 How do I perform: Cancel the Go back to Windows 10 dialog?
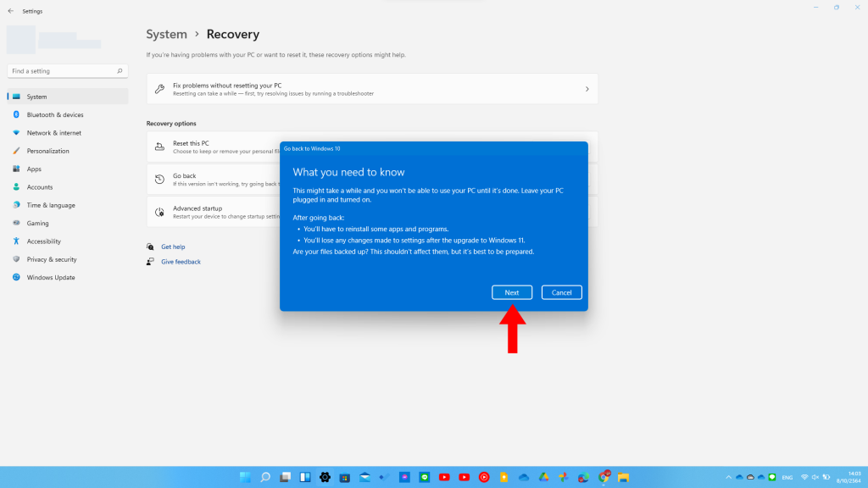(x=561, y=292)
